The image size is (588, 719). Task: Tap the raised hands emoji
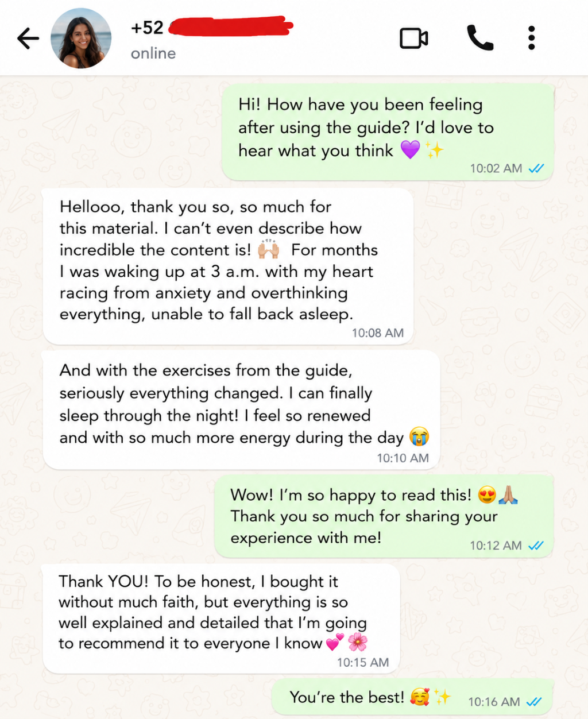click(x=268, y=249)
